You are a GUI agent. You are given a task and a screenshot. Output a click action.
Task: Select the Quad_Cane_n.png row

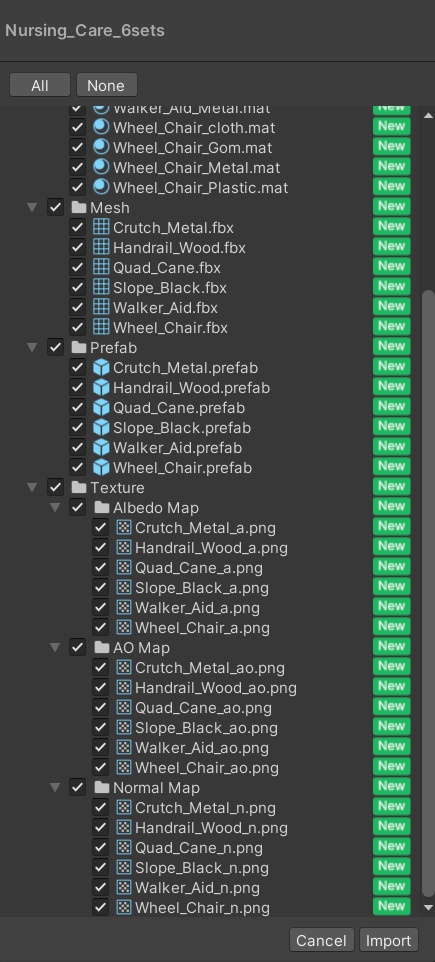(209, 847)
